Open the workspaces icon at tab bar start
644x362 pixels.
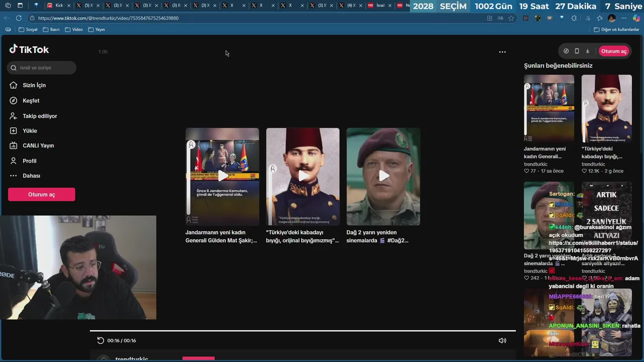tap(8, 6)
